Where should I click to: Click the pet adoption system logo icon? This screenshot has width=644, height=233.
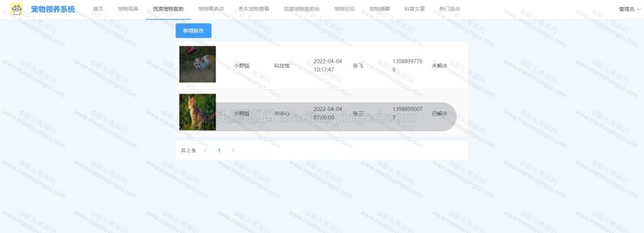[x=16, y=9]
